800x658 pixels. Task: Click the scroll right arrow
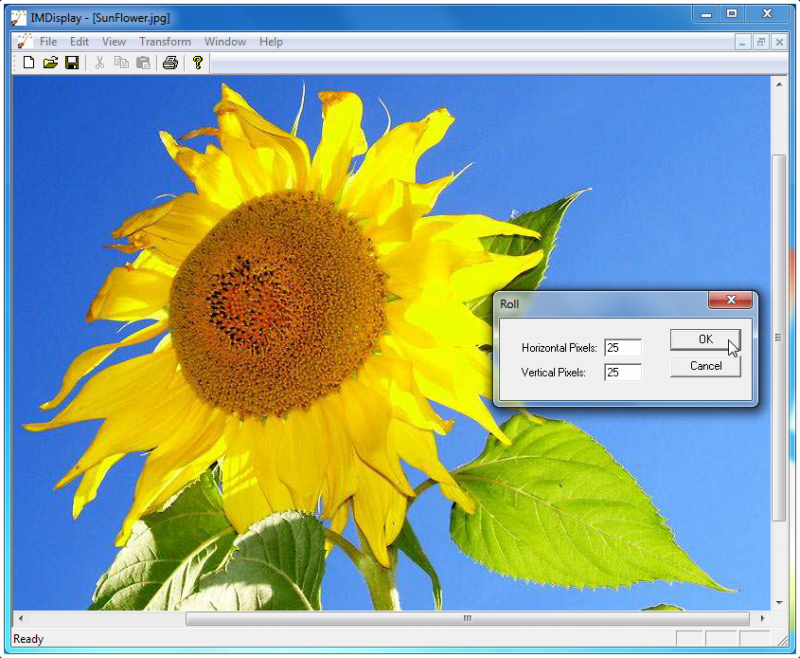tap(763, 619)
